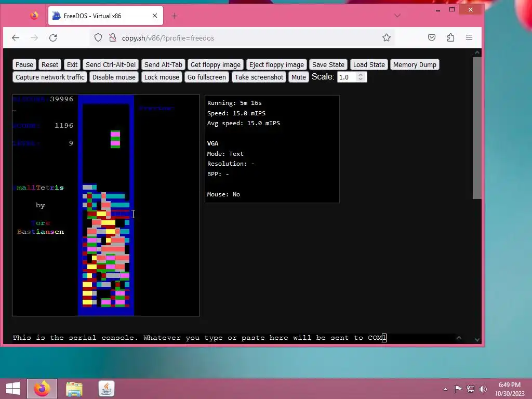Open the Firefox application menu
Viewport: 532px width, 399px height.
469,37
